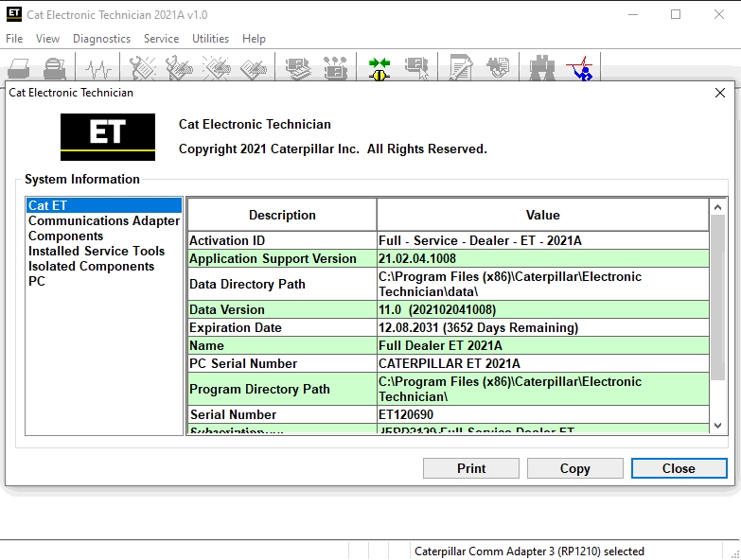Image resolution: width=741 pixels, height=560 pixels.
Task: Select Cat ET in System Information list
Action: point(103,205)
